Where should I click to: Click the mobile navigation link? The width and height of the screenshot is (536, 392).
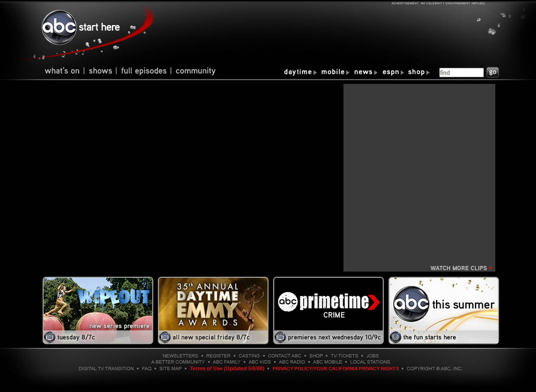(x=332, y=72)
